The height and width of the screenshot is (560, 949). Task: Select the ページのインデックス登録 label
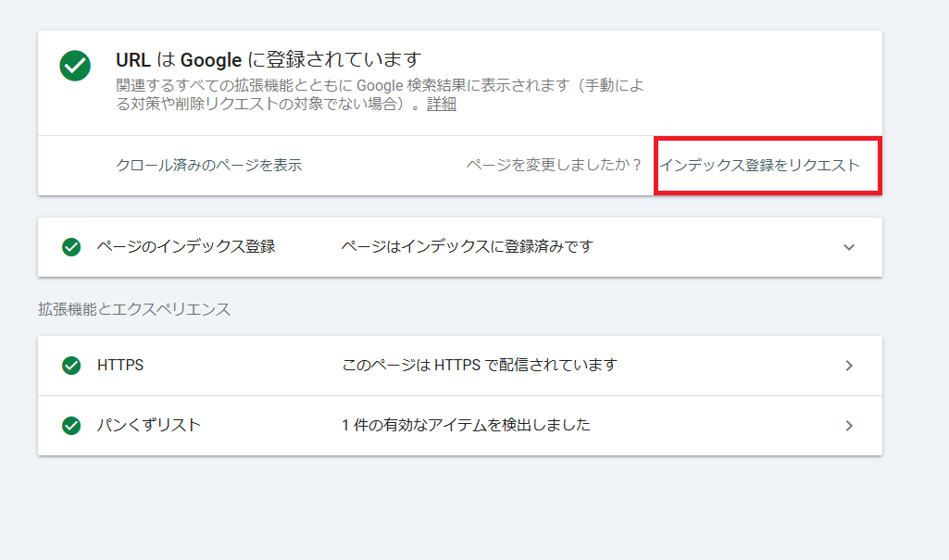click(x=186, y=247)
